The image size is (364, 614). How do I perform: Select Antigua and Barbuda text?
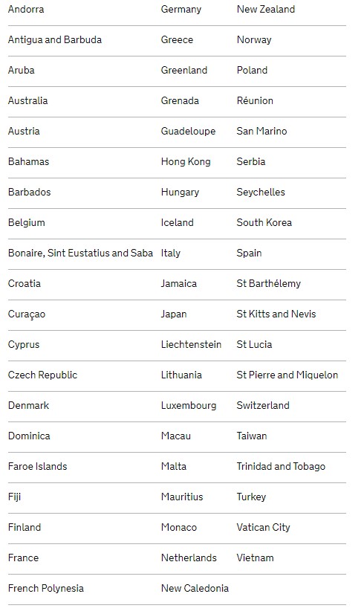coord(55,40)
